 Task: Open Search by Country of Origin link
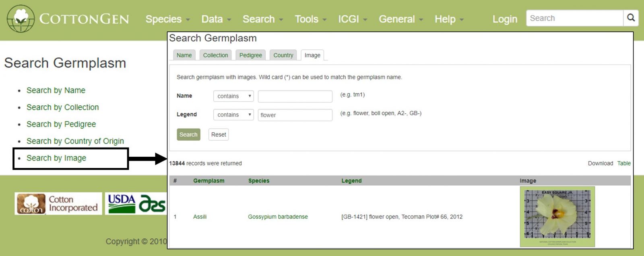[75, 141]
